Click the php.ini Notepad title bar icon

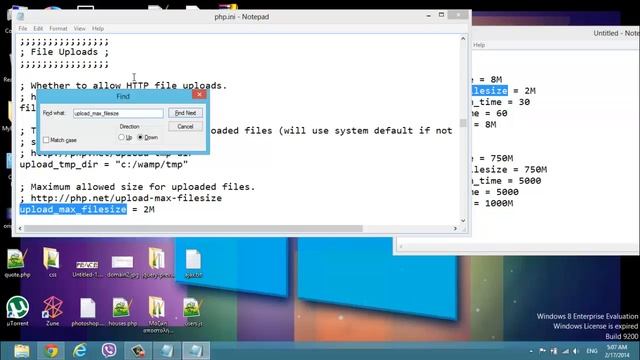pos(20,17)
